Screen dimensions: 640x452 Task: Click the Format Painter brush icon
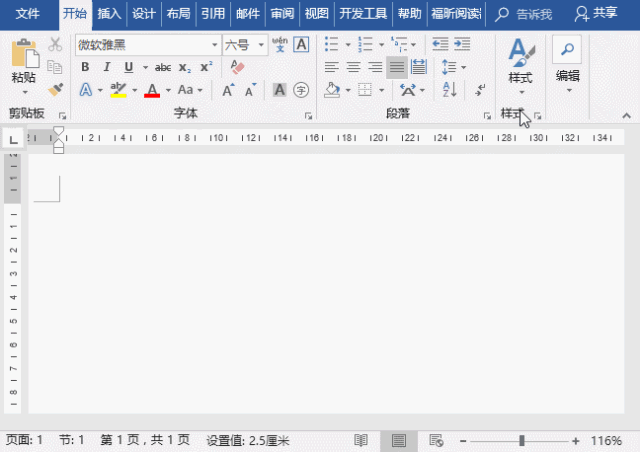pos(55,89)
